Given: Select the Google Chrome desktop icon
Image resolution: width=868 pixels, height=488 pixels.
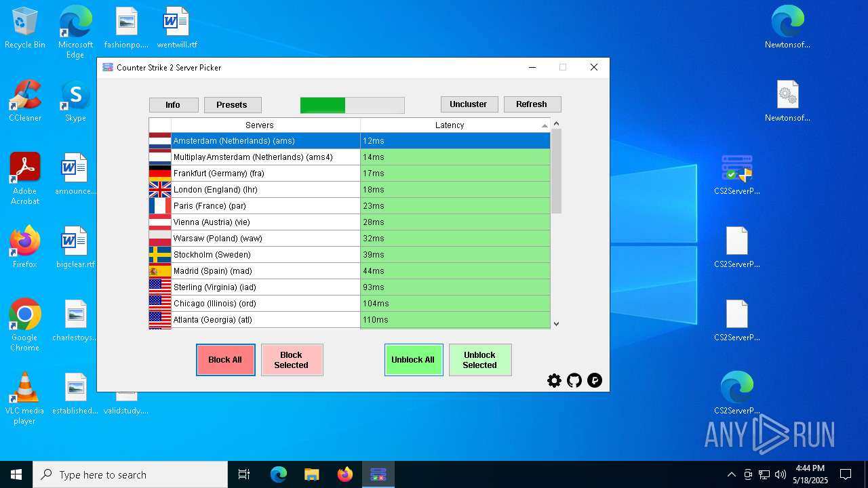Looking at the screenshot, I should pos(25,325).
